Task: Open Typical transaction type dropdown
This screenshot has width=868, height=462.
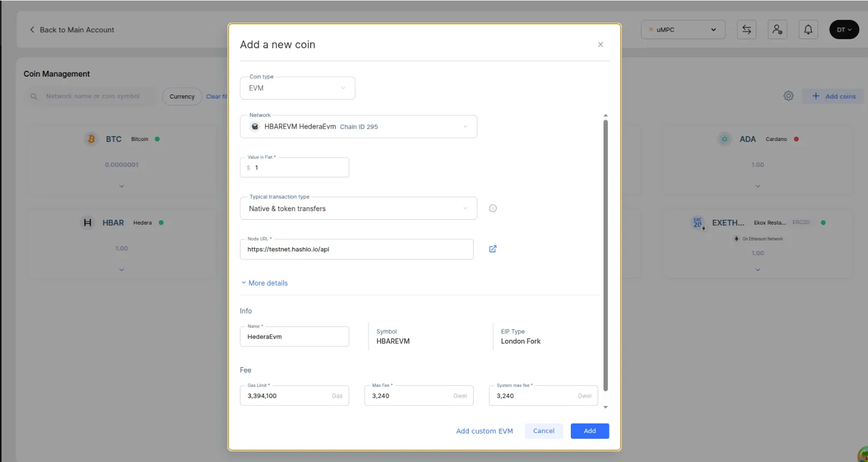Action: click(x=358, y=208)
